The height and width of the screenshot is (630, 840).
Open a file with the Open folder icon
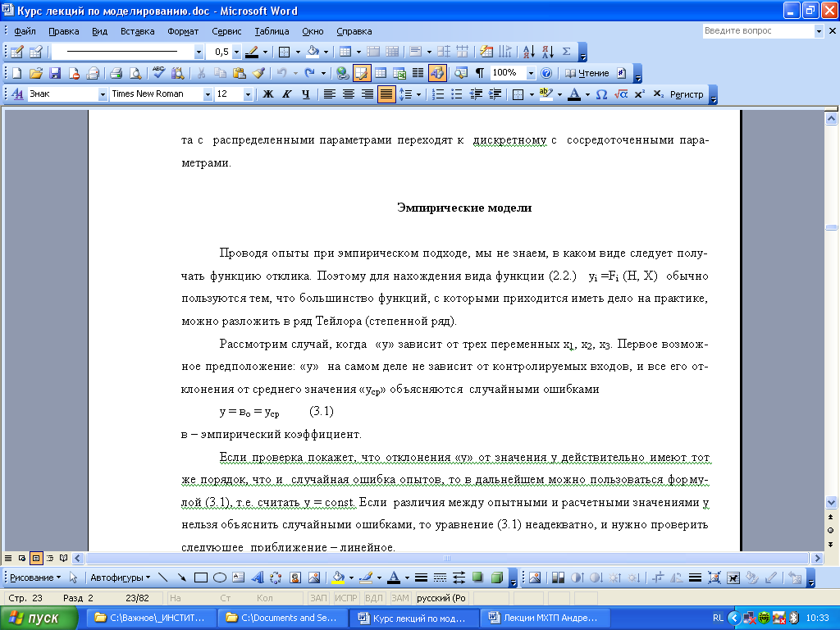(36, 73)
